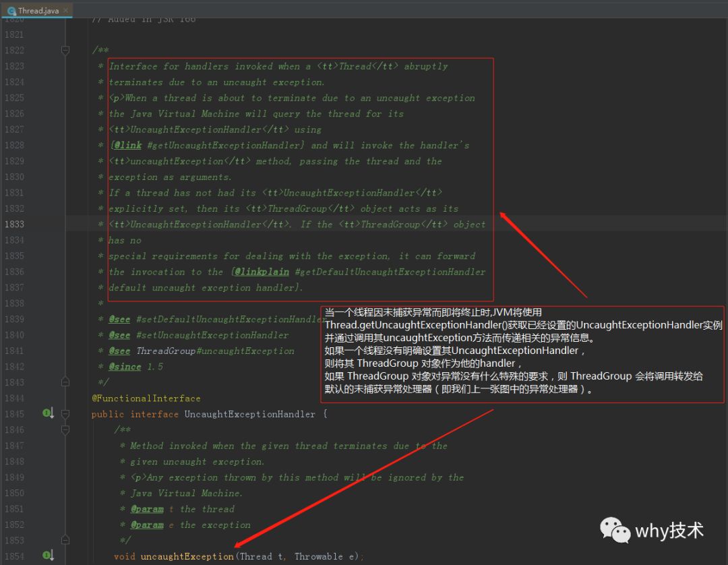Follow the @see ThreadGroup#uncaughtException reference

215,351
